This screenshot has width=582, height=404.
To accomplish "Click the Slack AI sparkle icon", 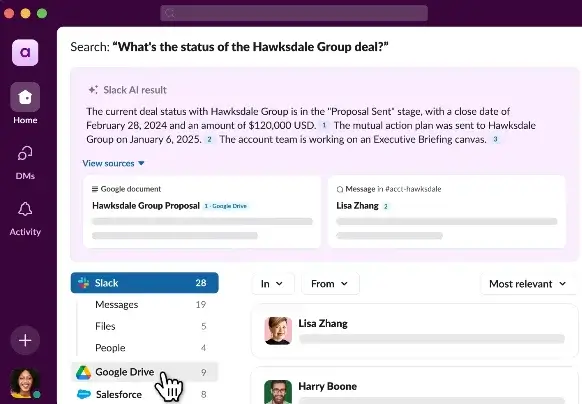I will coord(93,90).
